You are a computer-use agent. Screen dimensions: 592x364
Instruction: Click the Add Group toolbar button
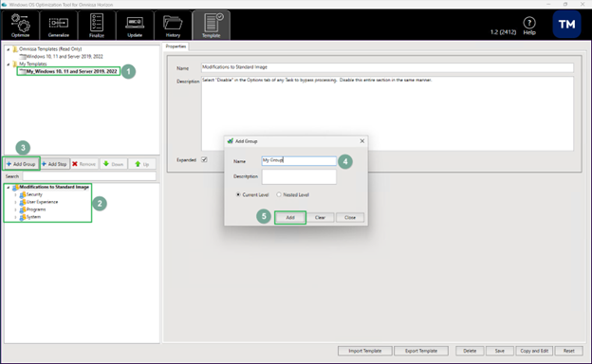point(21,164)
